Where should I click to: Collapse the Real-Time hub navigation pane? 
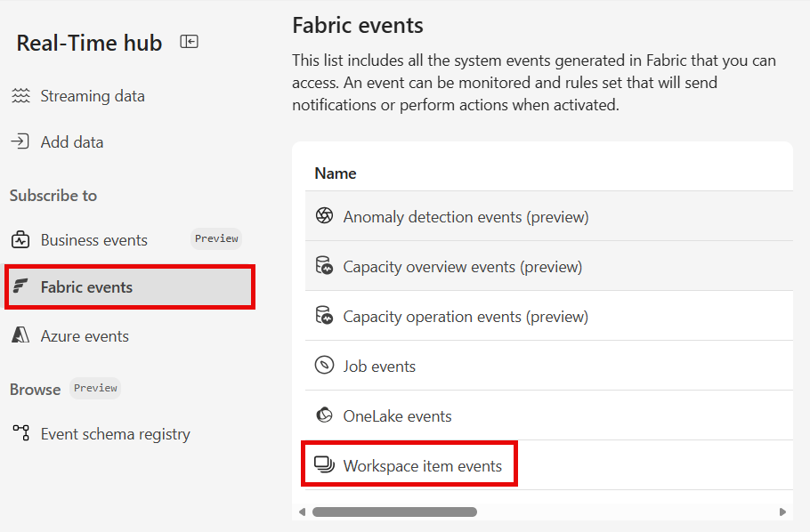coord(189,41)
